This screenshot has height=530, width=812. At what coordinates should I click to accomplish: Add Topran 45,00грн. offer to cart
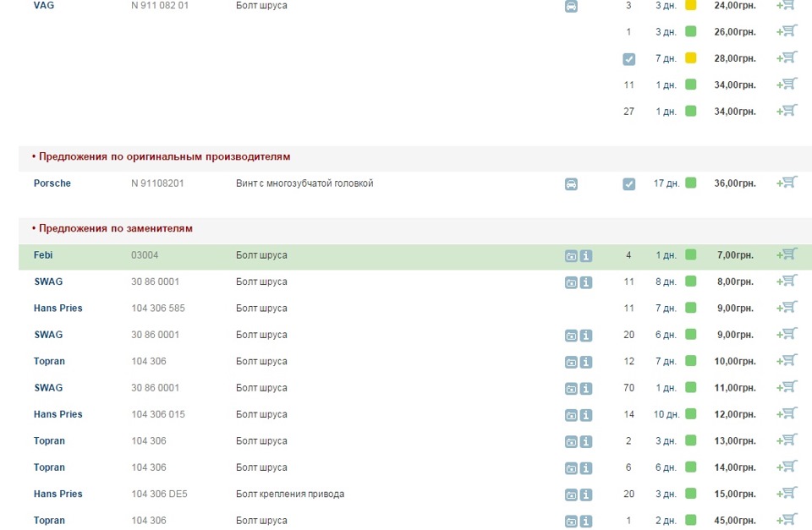coord(787,520)
